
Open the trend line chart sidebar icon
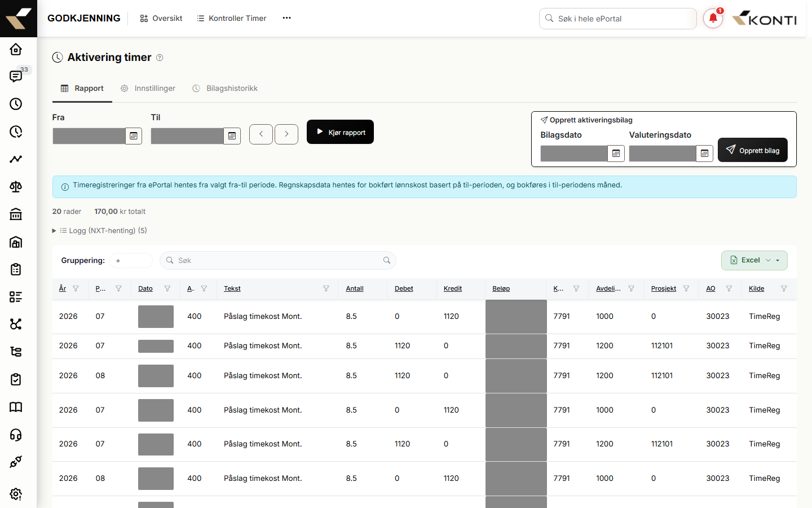click(16, 159)
